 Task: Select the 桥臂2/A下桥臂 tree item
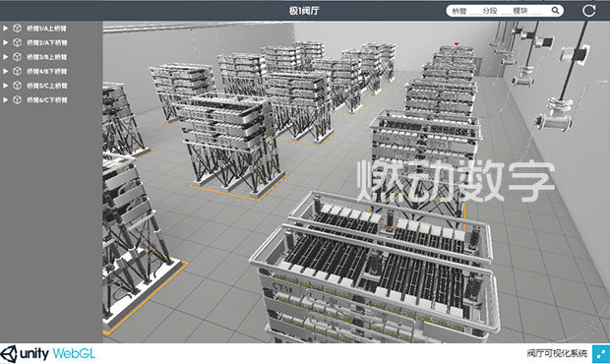(x=46, y=42)
